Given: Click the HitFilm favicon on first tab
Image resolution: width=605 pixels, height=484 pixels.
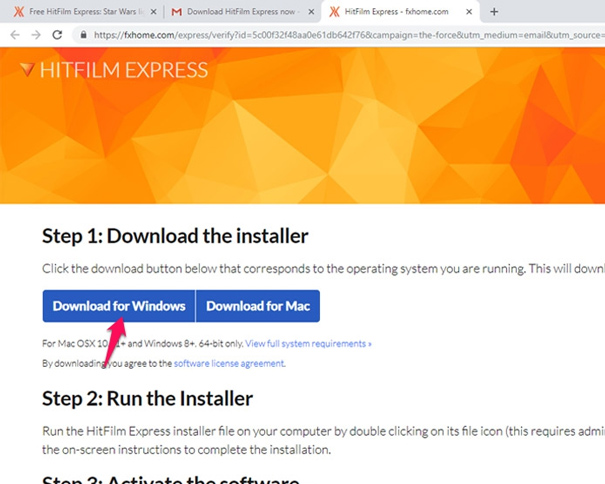Looking at the screenshot, I should tap(19, 12).
